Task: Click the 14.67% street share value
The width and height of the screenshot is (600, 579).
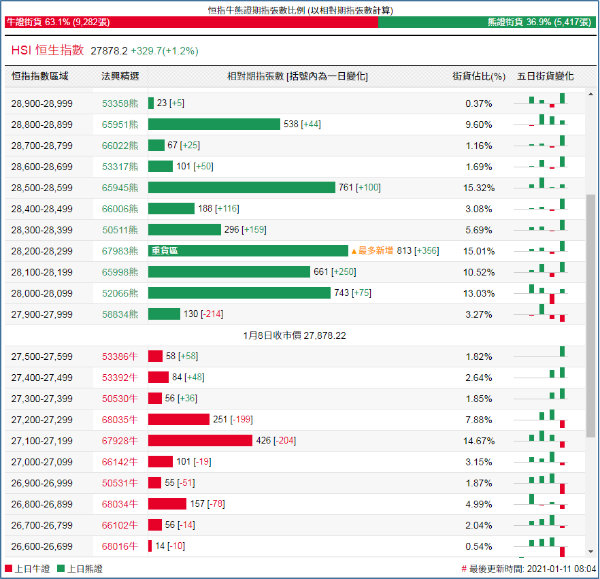Action: (479, 441)
